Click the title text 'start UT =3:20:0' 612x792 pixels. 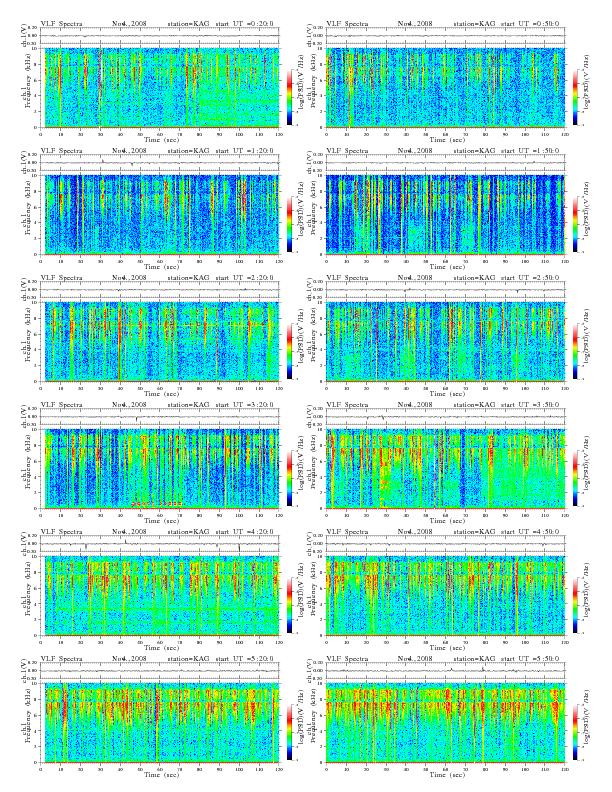coord(245,405)
